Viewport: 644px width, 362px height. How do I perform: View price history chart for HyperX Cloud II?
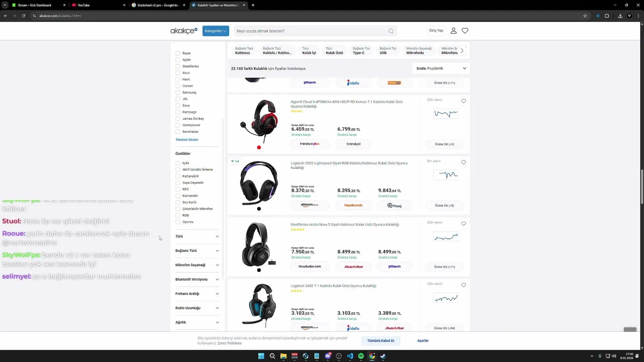click(446, 114)
